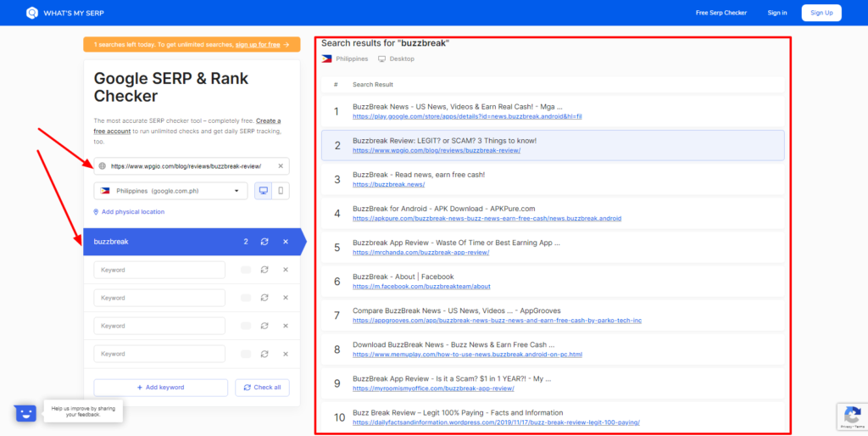Click the refresh icon in the first empty keyword row
Image resolution: width=868 pixels, height=436 pixels.
point(264,270)
